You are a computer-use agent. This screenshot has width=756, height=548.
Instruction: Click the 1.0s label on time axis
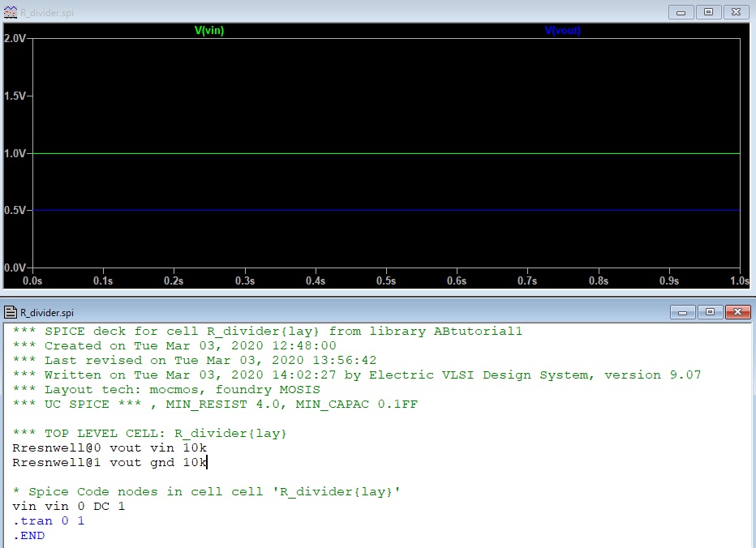pos(739,280)
